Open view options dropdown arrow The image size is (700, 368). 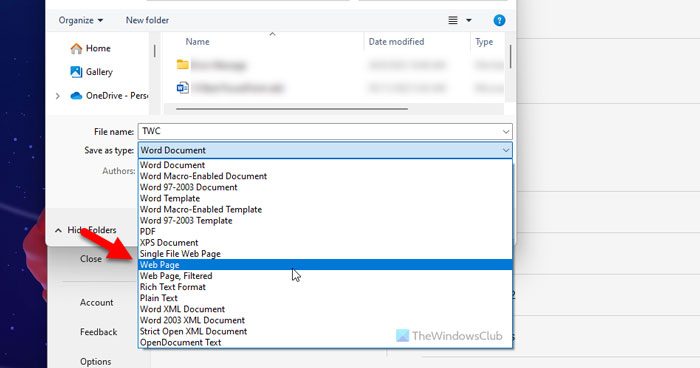pos(469,20)
